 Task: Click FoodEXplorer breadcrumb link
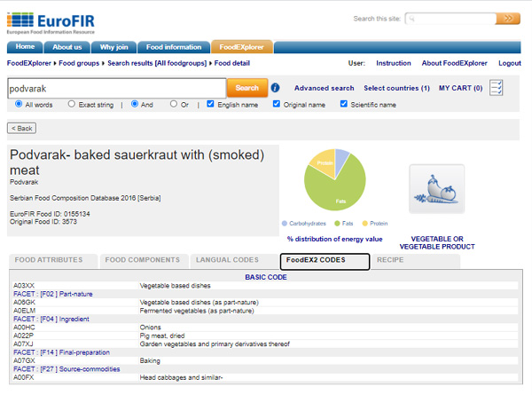click(29, 63)
